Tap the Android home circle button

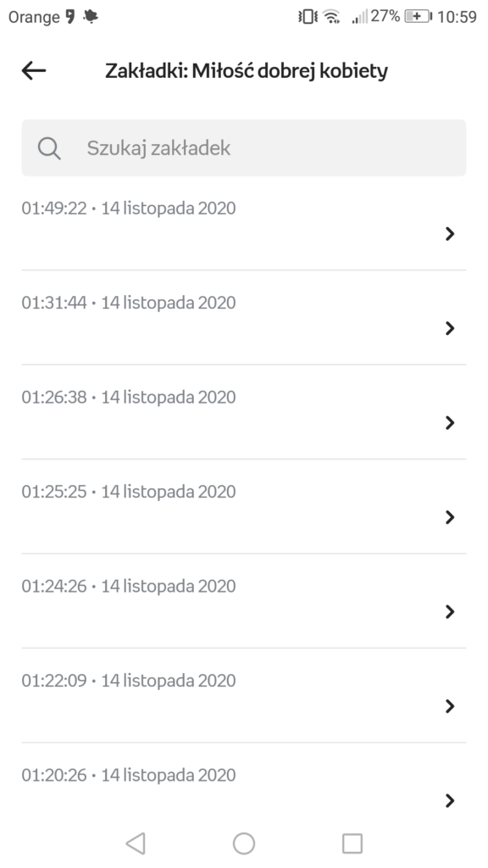coord(244,843)
